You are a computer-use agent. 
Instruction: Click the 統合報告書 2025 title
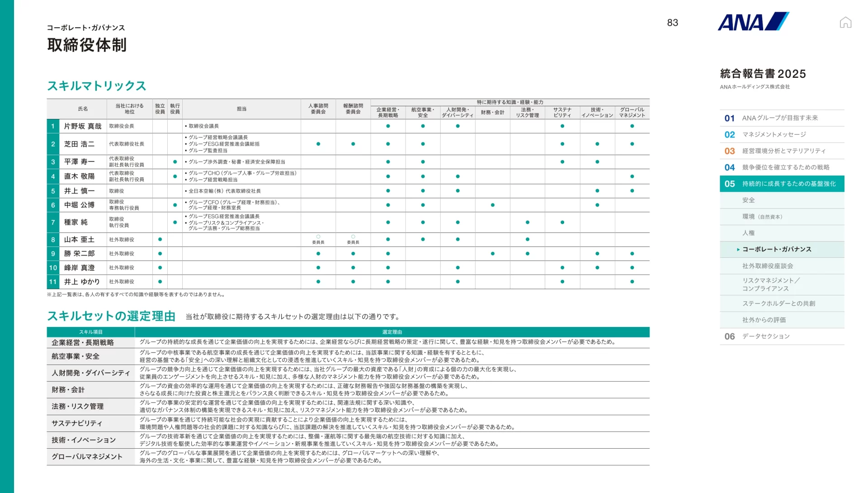[763, 74]
